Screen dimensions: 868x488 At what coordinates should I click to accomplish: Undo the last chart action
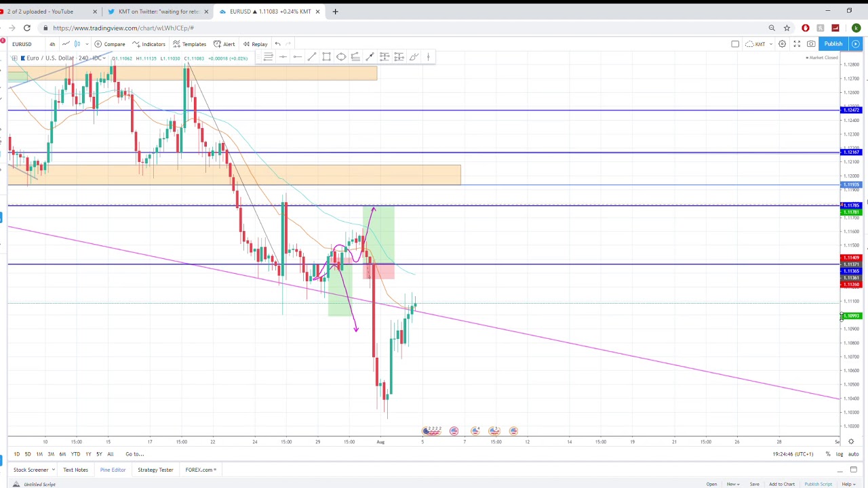pos(277,44)
